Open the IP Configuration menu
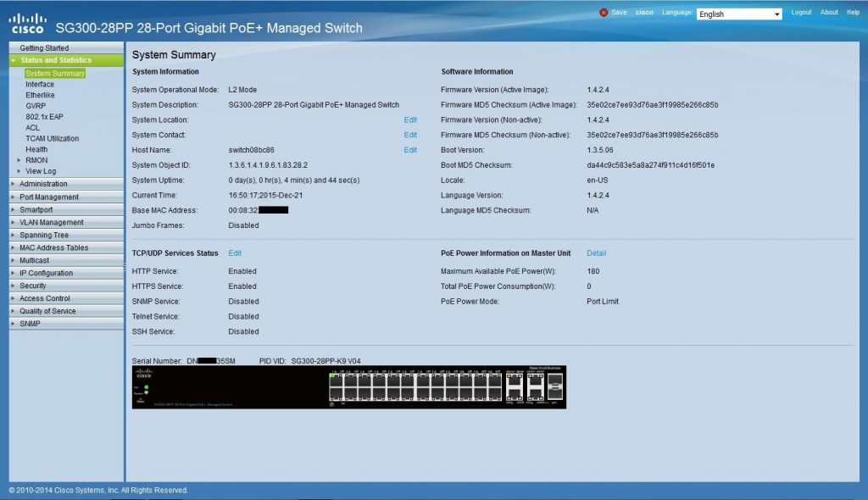 click(x=66, y=273)
